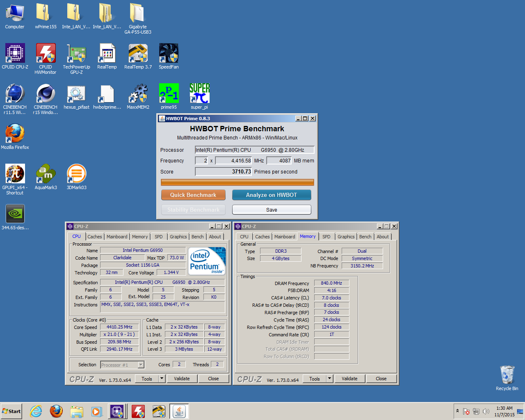
Task: Save the HWBOT Prime result
Action: pyautogui.click(x=272, y=210)
